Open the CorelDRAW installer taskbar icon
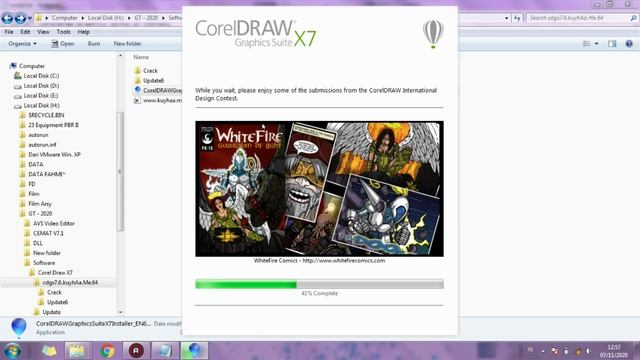This screenshot has width=640, height=360. point(194,351)
